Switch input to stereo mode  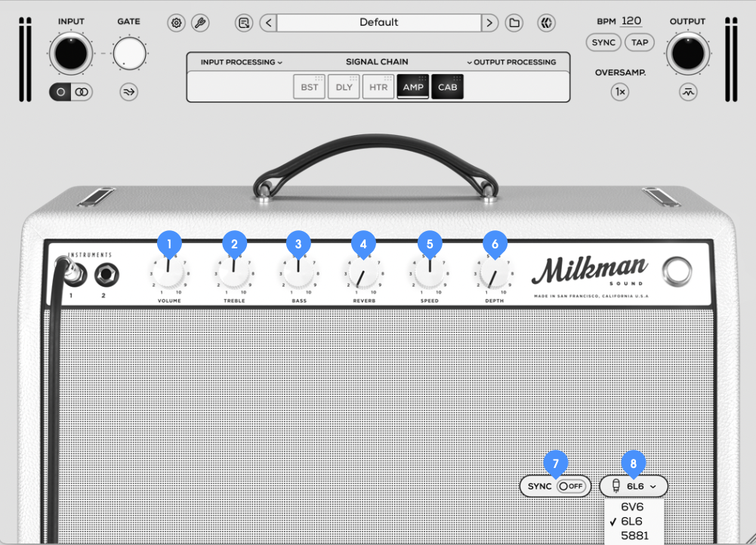(x=82, y=92)
